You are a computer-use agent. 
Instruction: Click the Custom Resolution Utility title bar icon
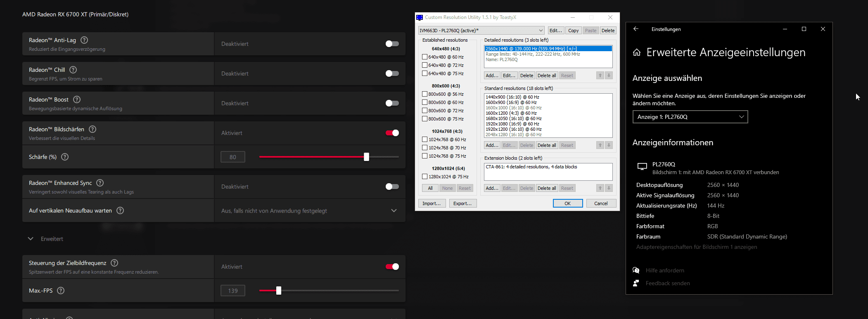420,17
